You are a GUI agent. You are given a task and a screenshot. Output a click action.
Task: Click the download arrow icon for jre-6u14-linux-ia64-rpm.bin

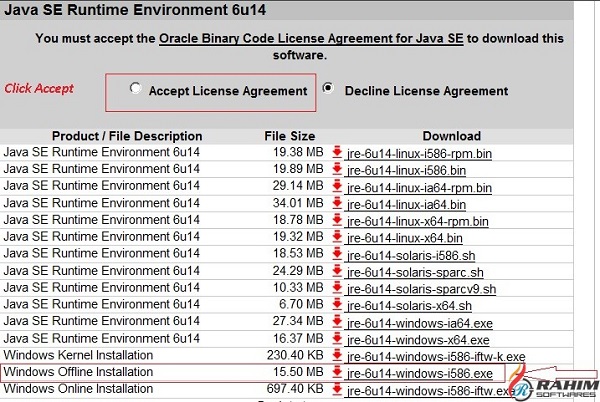337,186
